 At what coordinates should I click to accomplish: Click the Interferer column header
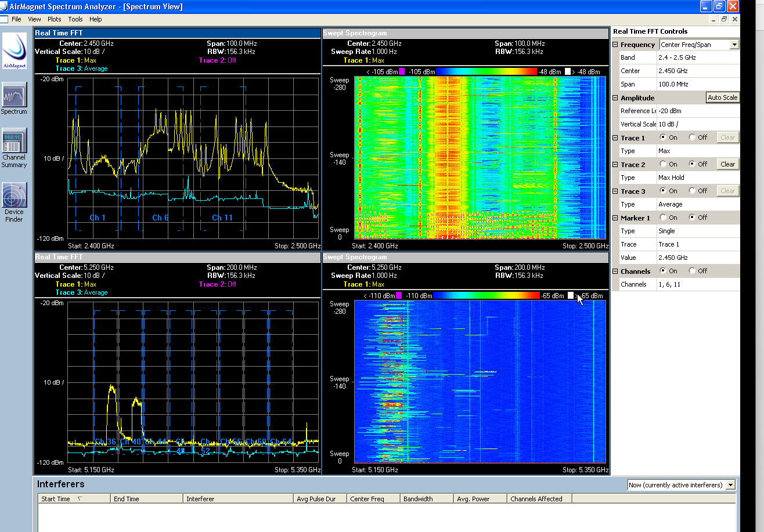click(x=239, y=499)
